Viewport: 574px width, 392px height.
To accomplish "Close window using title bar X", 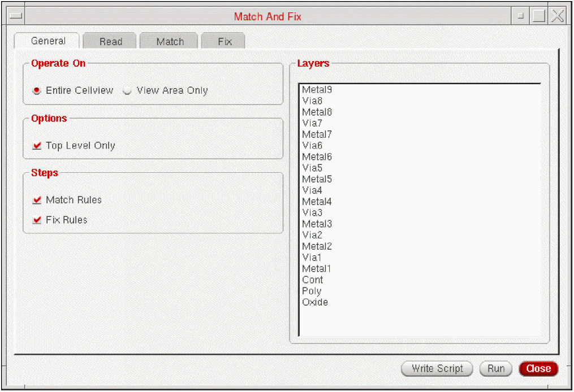I will [x=557, y=16].
